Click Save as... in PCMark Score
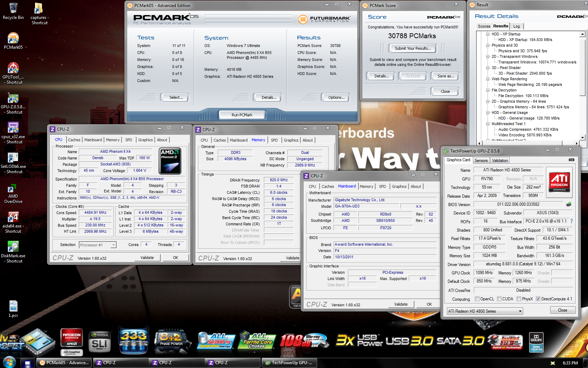 point(446,76)
